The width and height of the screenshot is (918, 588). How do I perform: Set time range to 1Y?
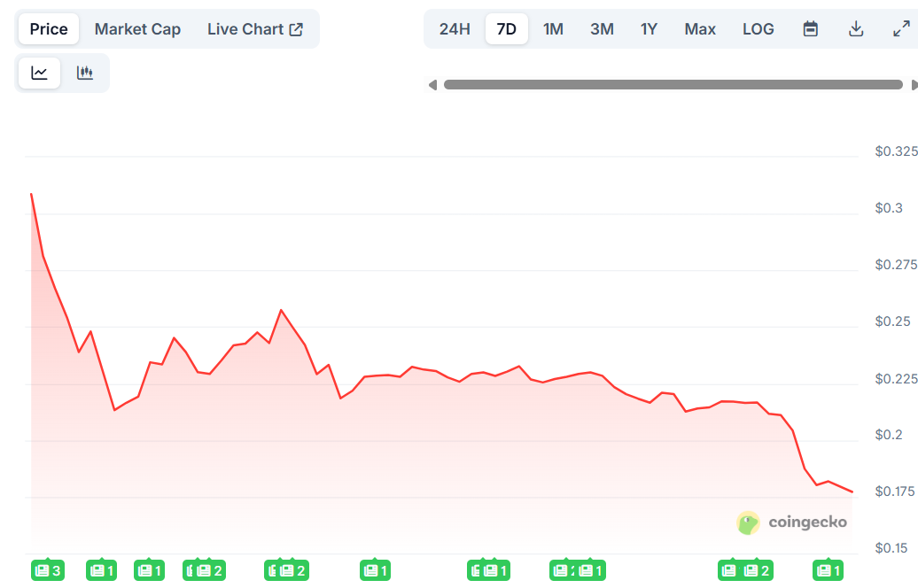(649, 28)
